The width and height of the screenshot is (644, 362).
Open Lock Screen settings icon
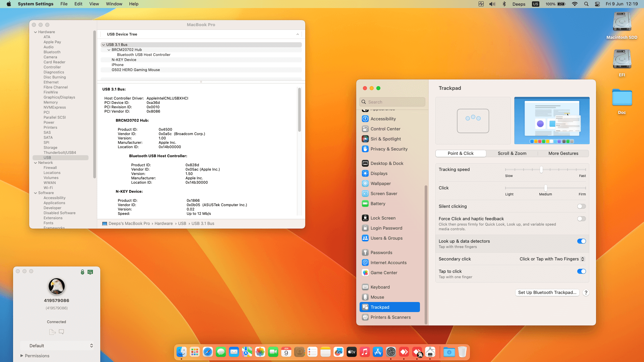(x=365, y=218)
